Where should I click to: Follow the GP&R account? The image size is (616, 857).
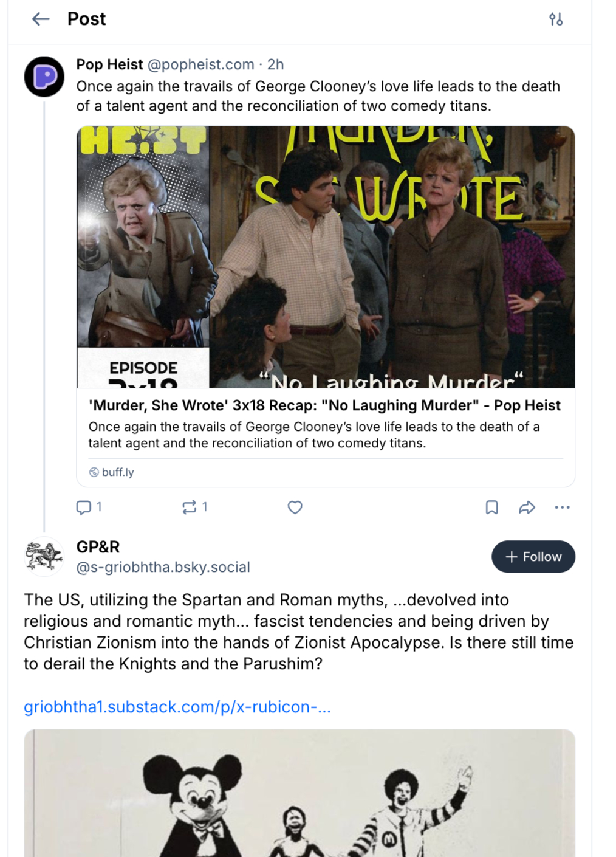(533, 557)
